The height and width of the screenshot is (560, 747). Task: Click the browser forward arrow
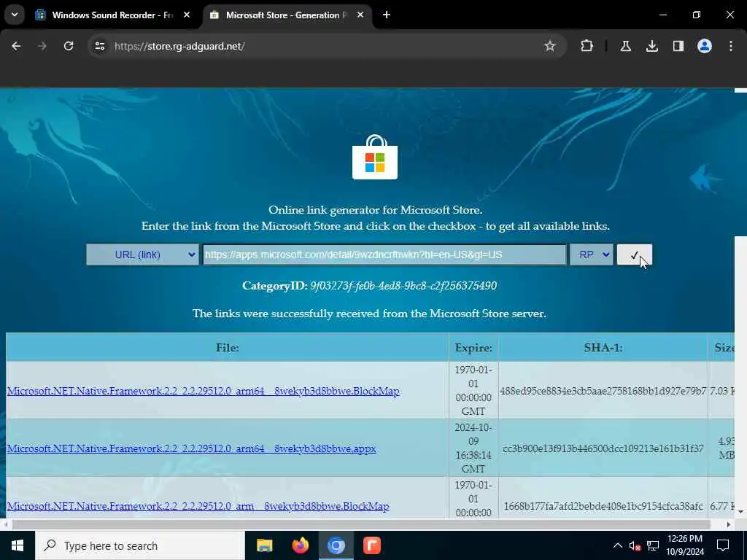point(42,46)
